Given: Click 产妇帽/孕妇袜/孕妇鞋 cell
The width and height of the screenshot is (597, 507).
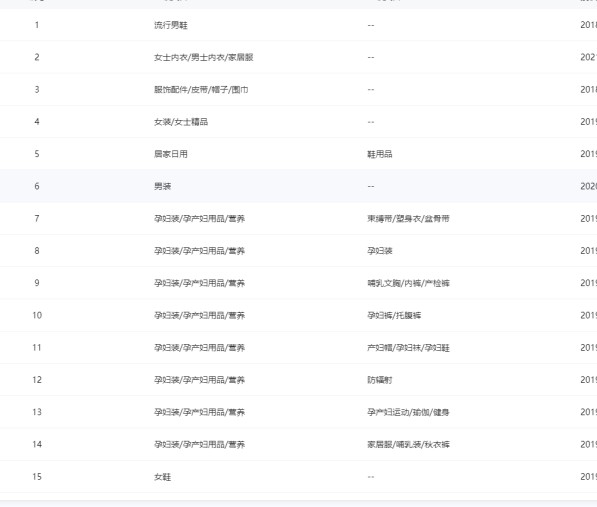Looking at the screenshot, I should [x=408, y=348].
